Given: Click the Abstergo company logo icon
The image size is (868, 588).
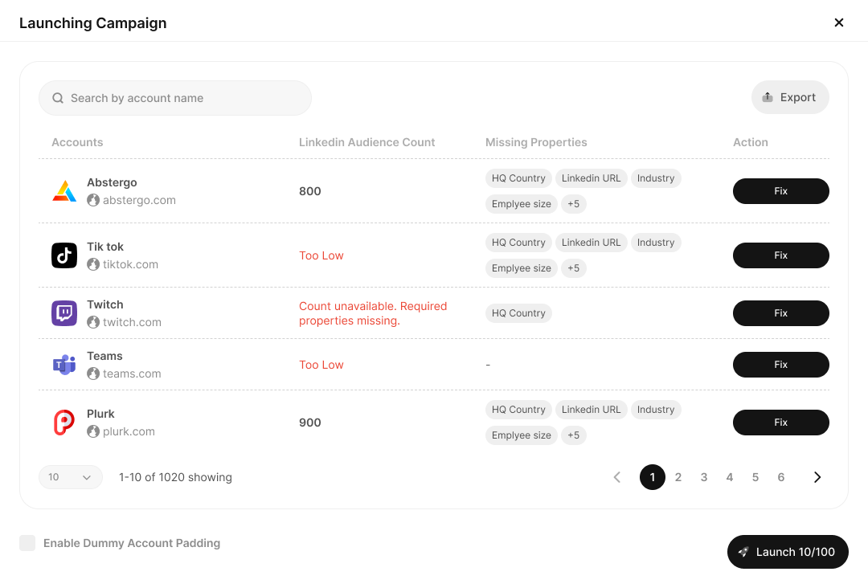Looking at the screenshot, I should [64, 191].
